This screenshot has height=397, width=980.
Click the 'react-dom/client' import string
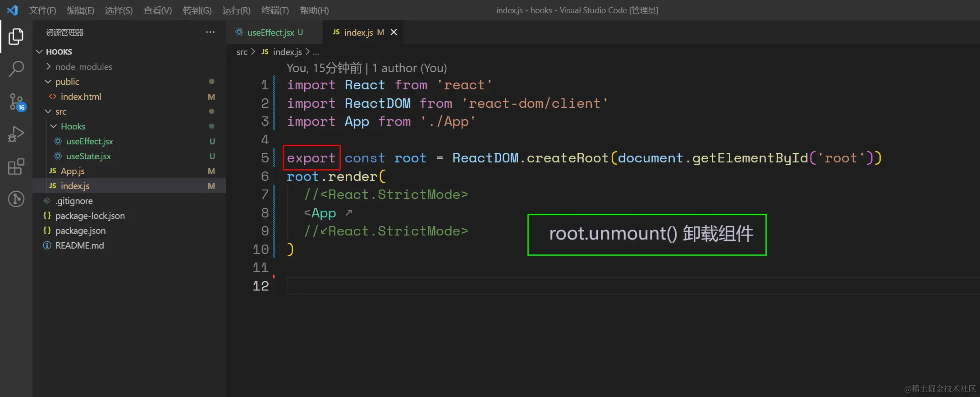[535, 103]
